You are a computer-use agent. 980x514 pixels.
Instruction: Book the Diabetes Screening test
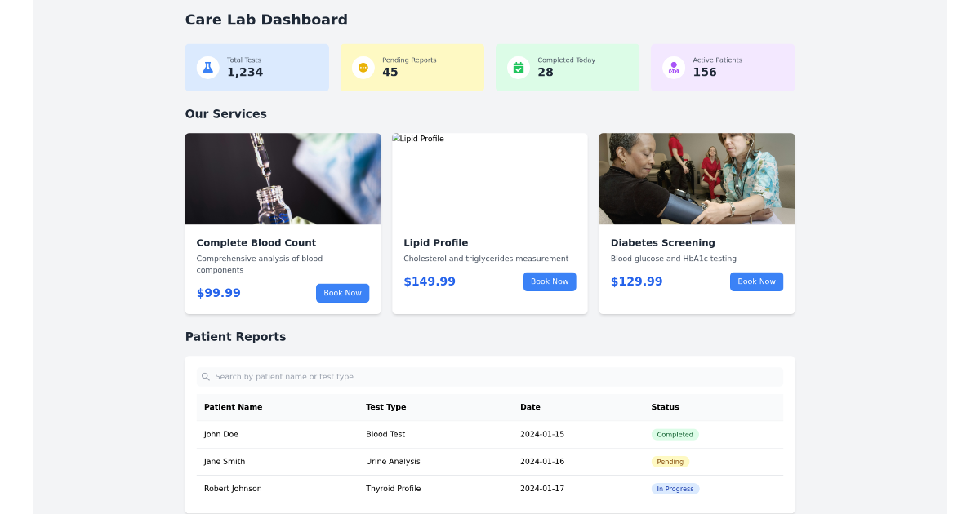tap(756, 281)
